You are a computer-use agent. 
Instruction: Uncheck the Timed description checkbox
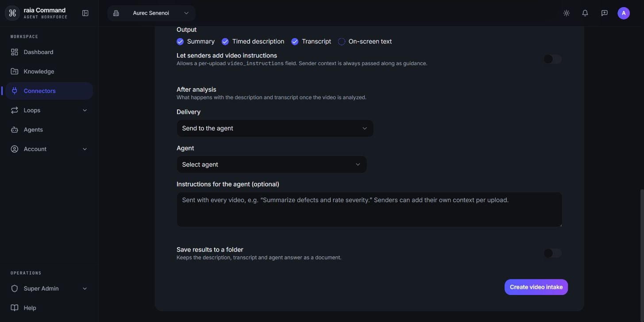(x=225, y=42)
